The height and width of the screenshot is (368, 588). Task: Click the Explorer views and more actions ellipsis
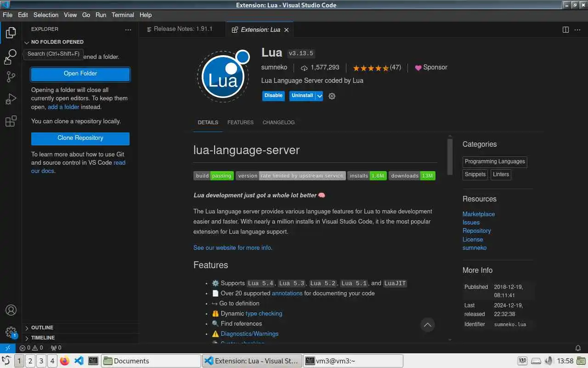click(128, 29)
